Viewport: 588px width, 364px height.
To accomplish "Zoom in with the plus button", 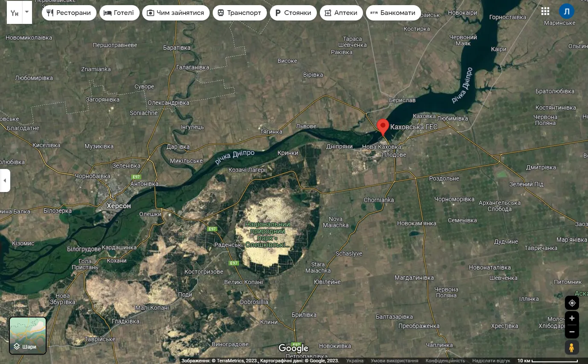I will click(572, 318).
